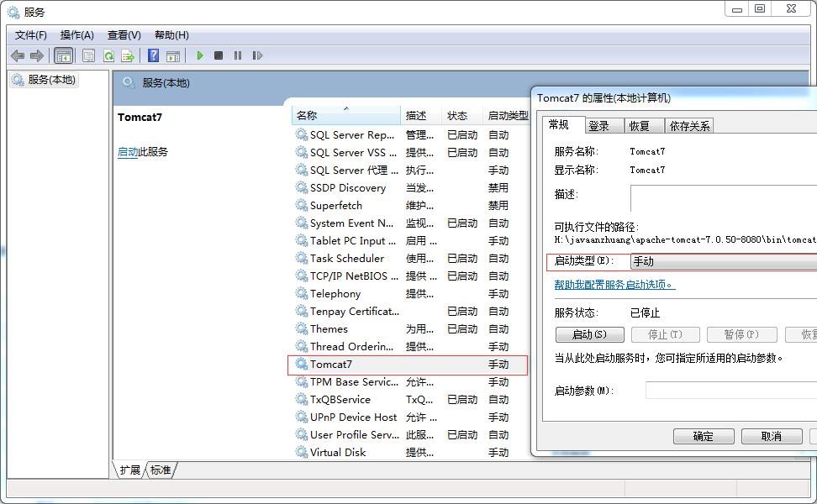Click gear icon of TxQBService row
This screenshot has width=817, height=504.
coord(302,399)
